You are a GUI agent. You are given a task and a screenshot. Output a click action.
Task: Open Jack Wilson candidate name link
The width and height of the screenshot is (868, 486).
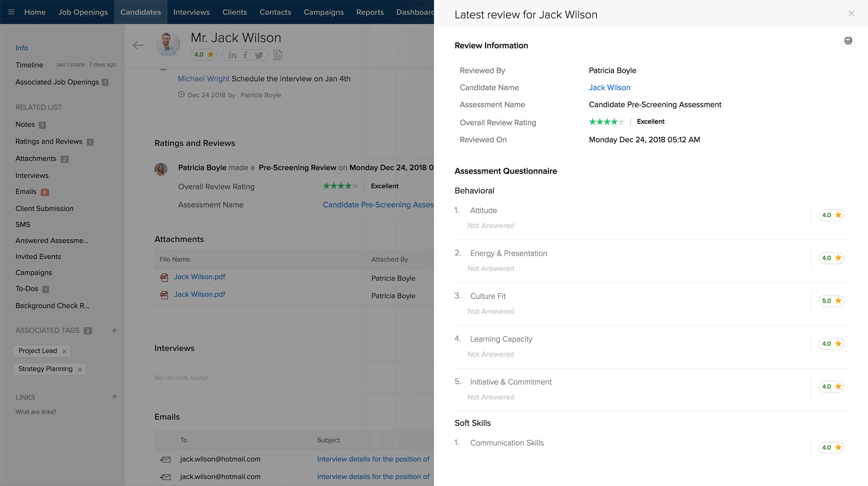click(x=609, y=87)
